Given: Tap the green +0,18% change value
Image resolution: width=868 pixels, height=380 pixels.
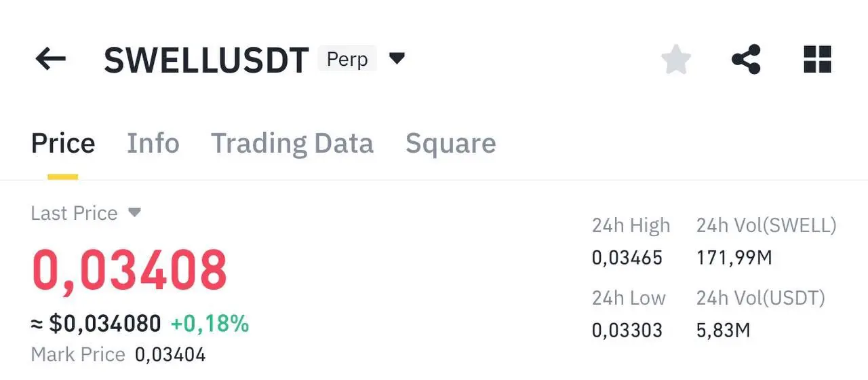Looking at the screenshot, I should (210, 324).
